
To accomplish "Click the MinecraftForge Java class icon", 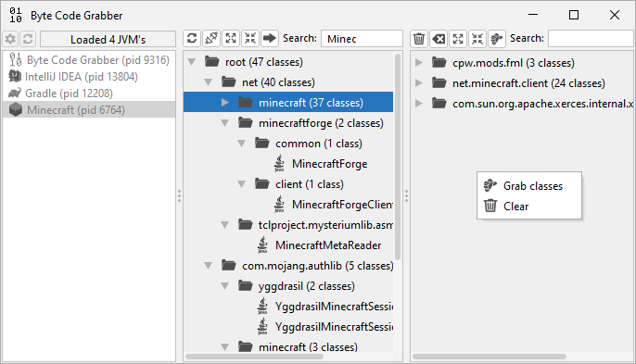I will point(279,164).
